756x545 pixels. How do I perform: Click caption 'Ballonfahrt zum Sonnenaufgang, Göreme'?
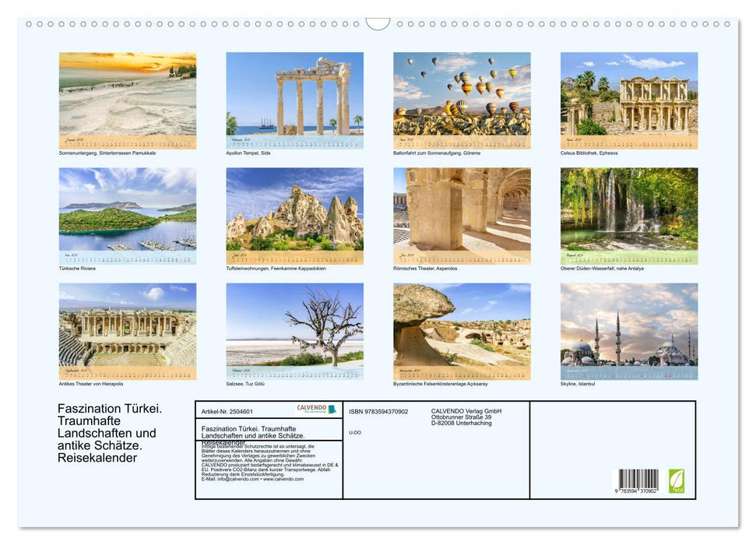pos(437,153)
